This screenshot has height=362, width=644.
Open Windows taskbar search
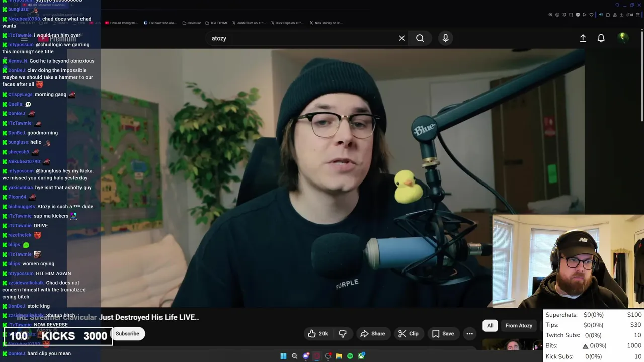(294, 356)
